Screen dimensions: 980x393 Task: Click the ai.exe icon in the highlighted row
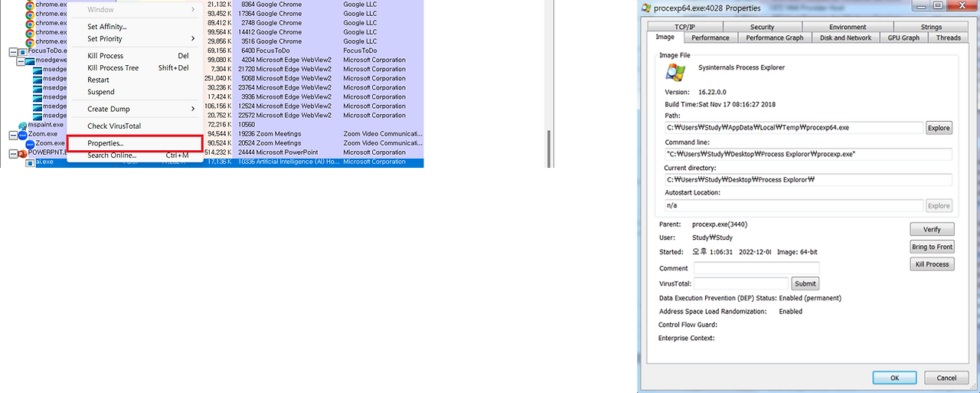[30, 162]
